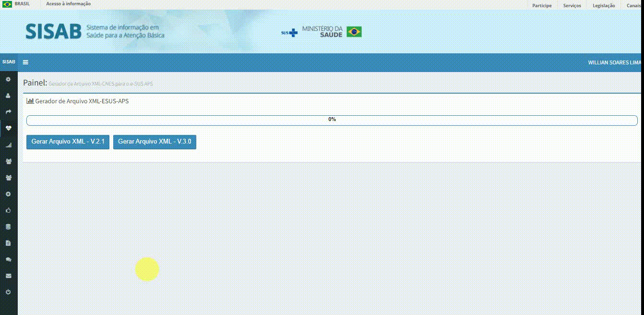
Task: Open the Legislação menu item
Action: coord(604,6)
